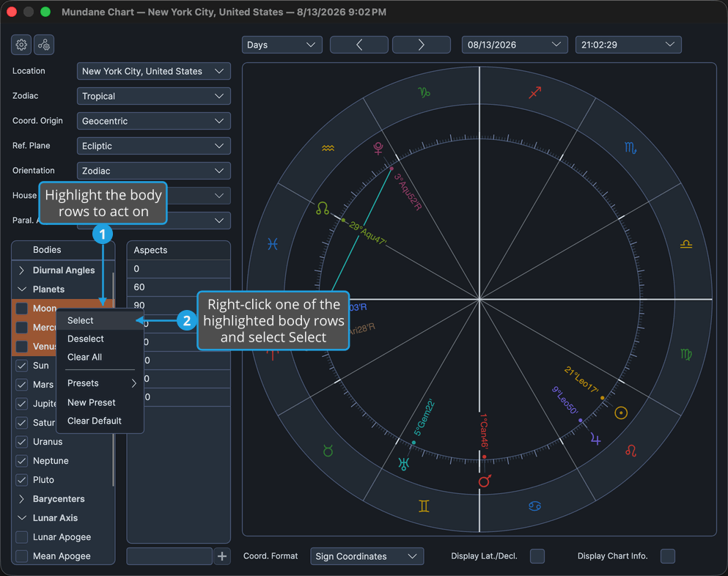Click the Gemini sign glyph
The image size is (728, 576).
click(x=424, y=506)
